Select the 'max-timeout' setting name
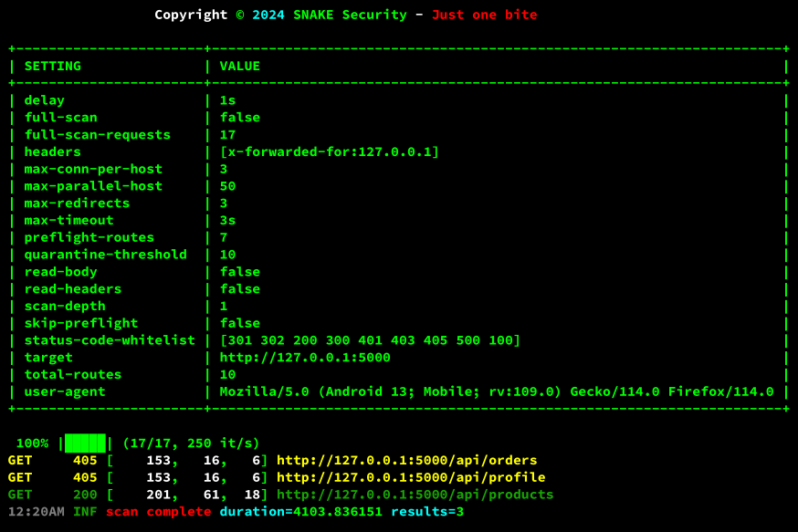Image resolution: width=798 pixels, height=532 pixels. tap(68, 220)
